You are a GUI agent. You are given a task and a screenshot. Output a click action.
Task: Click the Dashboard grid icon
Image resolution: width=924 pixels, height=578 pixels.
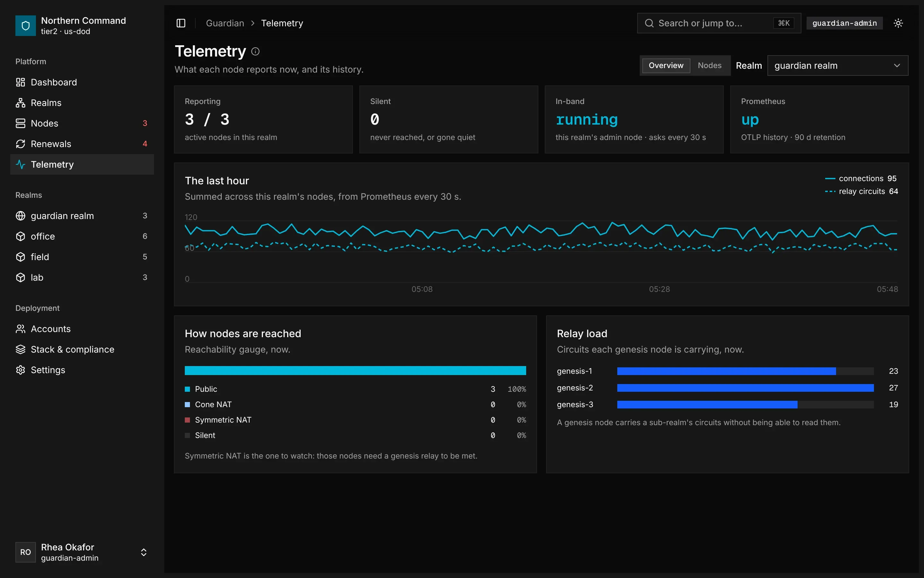coord(21,82)
